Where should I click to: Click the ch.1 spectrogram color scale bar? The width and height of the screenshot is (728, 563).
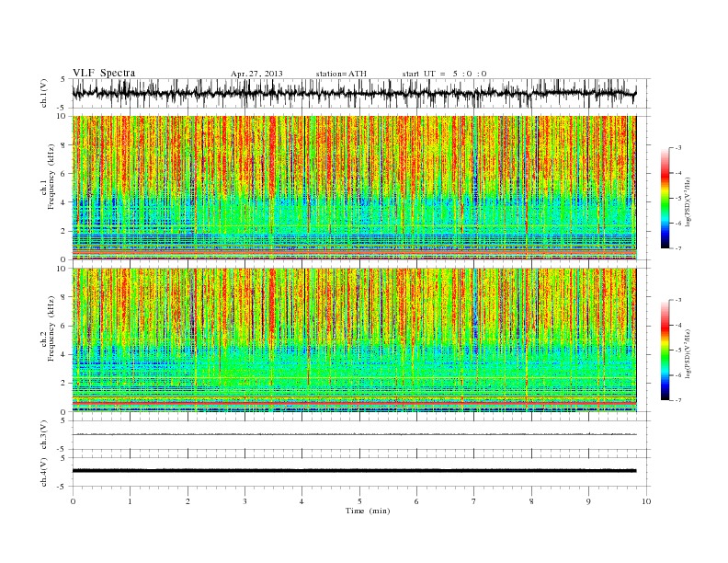coord(665,198)
